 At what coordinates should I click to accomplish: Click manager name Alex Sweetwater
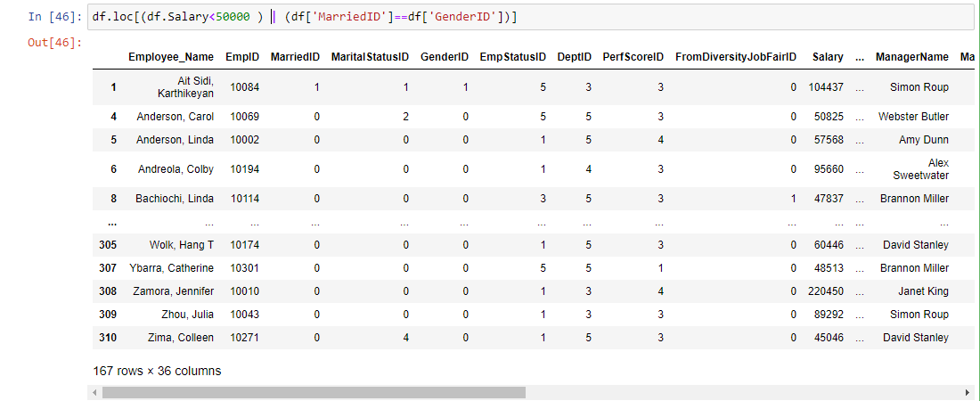[x=921, y=169]
